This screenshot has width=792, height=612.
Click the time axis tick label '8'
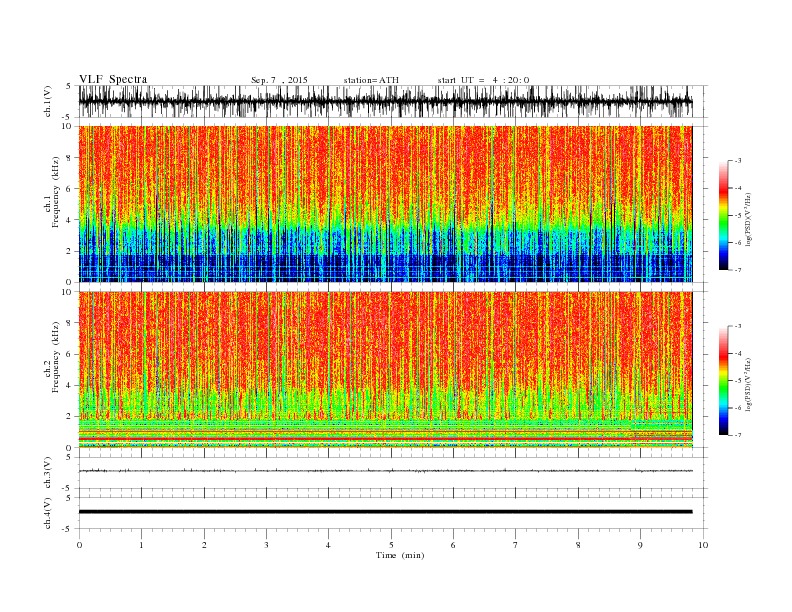[578, 545]
